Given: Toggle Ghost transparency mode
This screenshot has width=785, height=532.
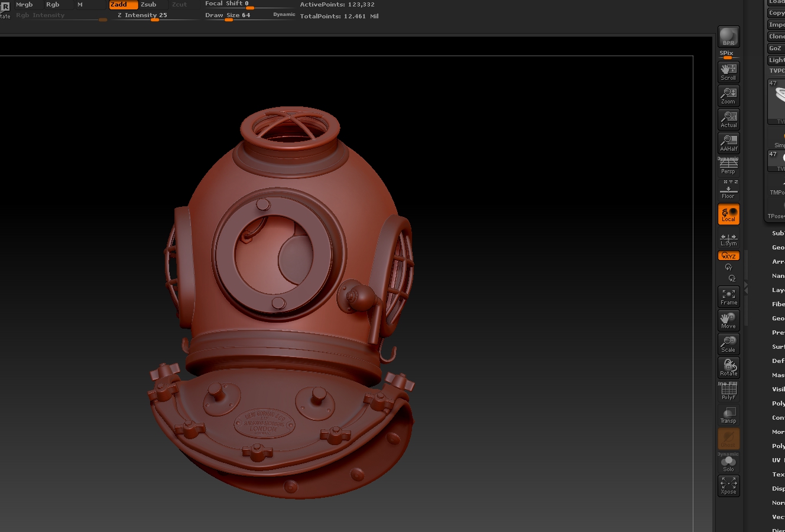Looking at the screenshot, I should point(728,439).
